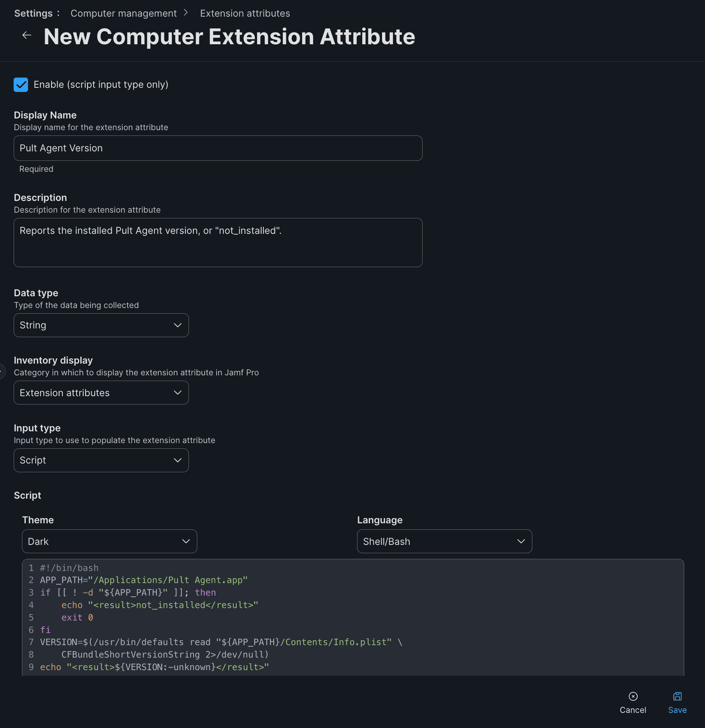Open the Language Shell/Bash dropdown
The image size is (705, 728).
click(445, 541)
